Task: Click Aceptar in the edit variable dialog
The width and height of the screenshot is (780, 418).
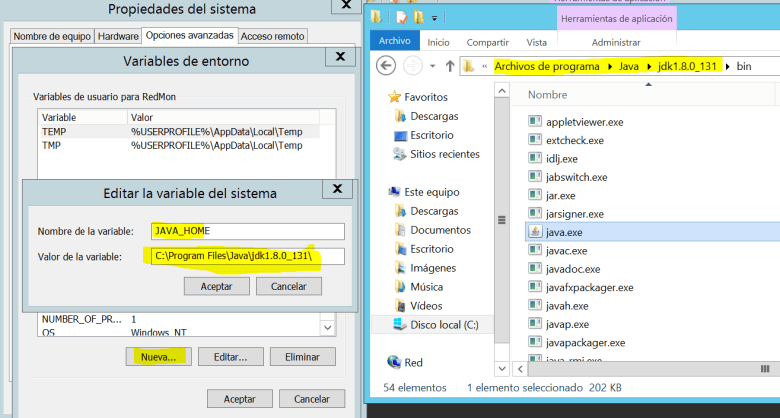Action: coord(217,286)
